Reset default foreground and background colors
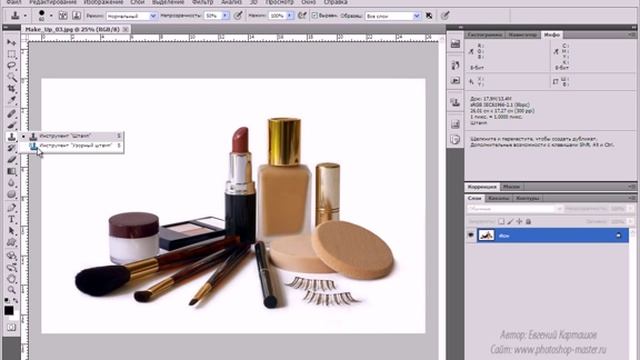This screenshot has height=360, width=640. point(7,300)
